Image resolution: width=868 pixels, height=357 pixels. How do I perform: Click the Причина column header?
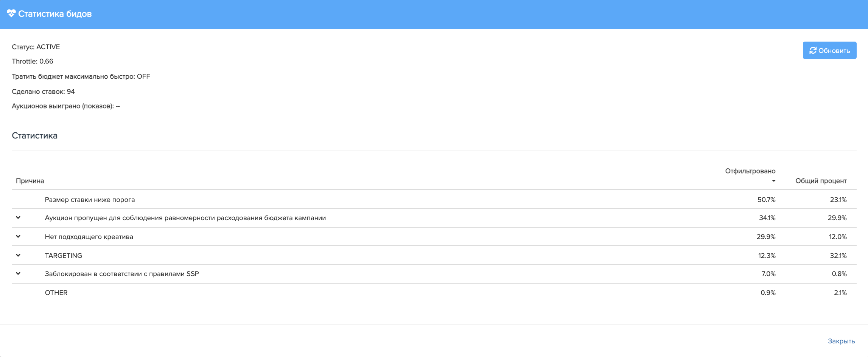[x=30, y=181]
